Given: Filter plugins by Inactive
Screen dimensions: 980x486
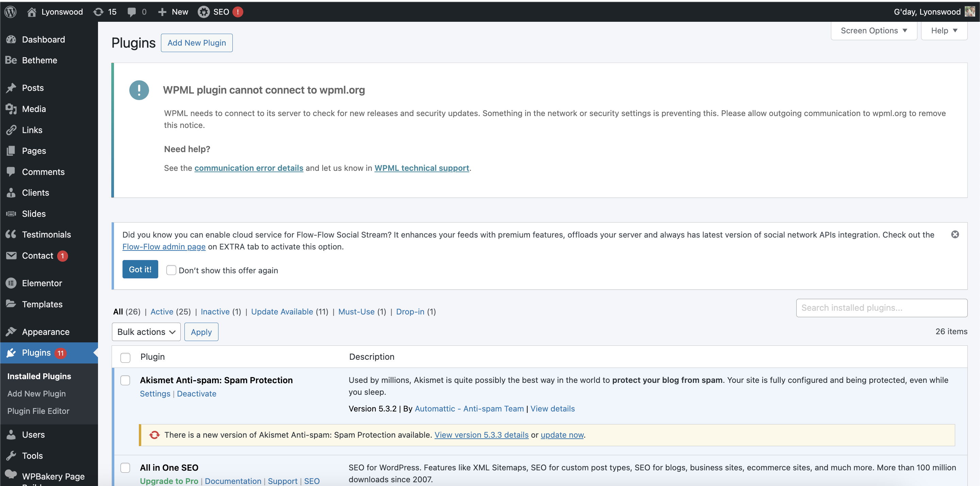Looking at the screenshot, I should coord(215,312).
